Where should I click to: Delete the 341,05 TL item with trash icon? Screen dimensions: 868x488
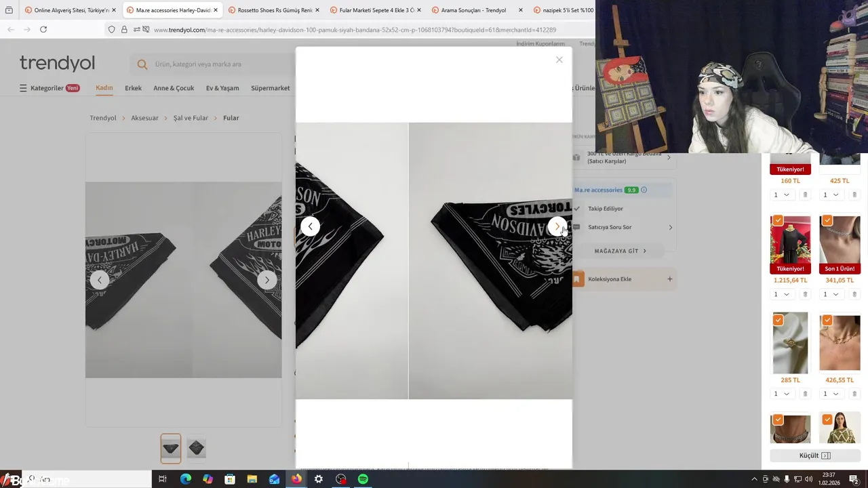pyautogui.click(x=854, y=294)
